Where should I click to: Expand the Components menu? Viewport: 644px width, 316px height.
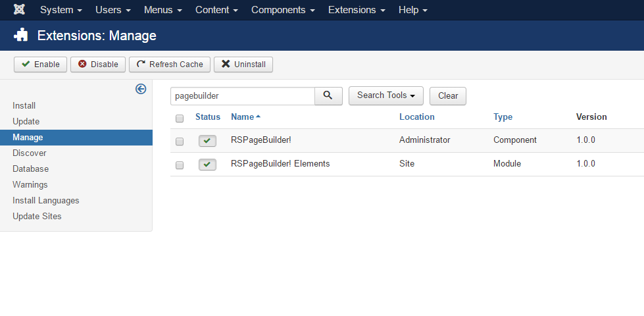pyautogui.click(x=283, y=10)
